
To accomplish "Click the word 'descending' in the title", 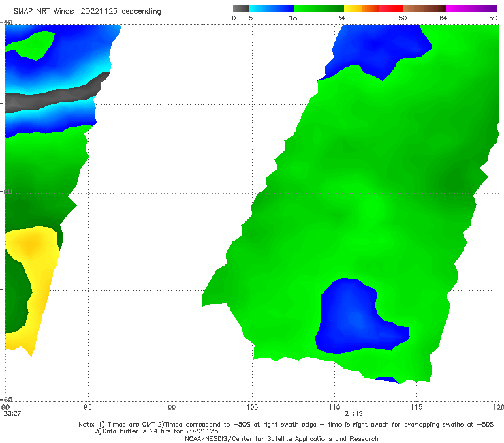I will 141,12.
